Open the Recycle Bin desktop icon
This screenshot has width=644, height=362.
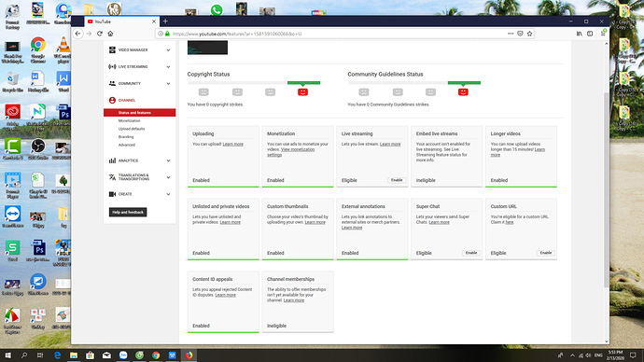pos(12,81)
